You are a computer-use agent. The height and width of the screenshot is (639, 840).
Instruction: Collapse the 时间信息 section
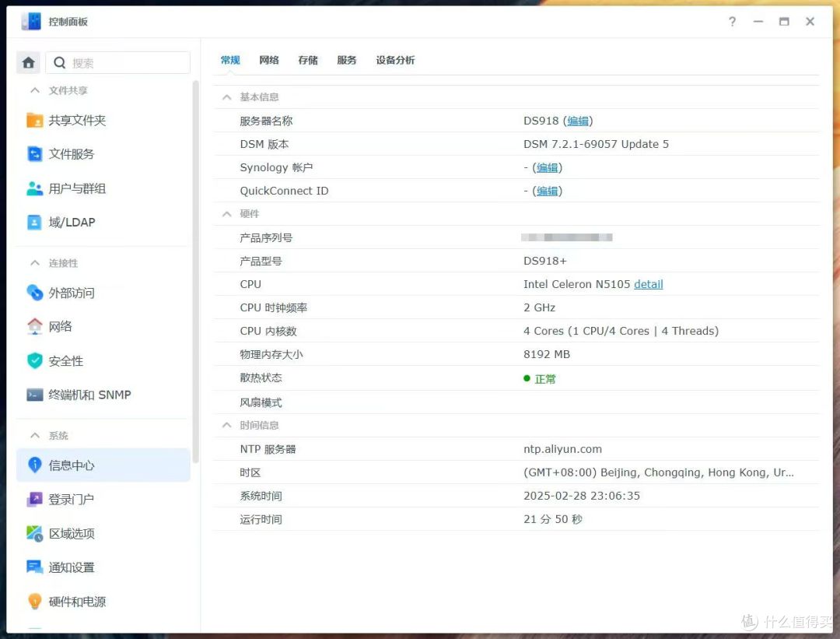click(x=227, y=425)
